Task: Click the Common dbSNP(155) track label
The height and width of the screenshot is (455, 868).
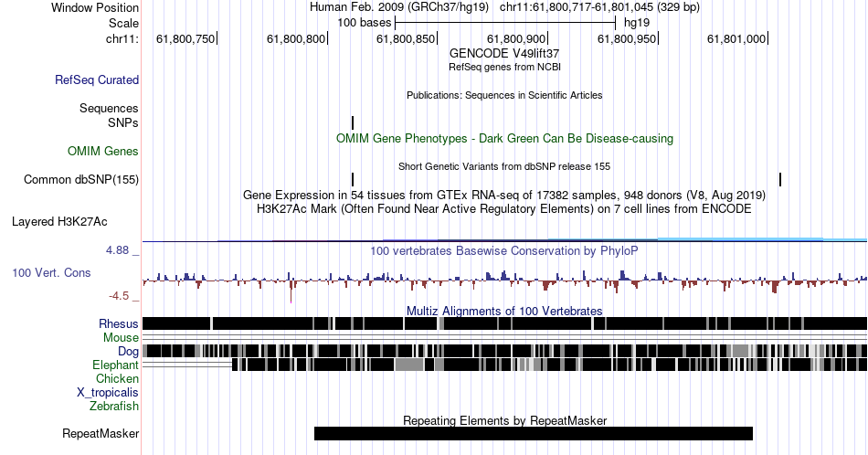Action: pyautogui.click(x=81, y=180)
